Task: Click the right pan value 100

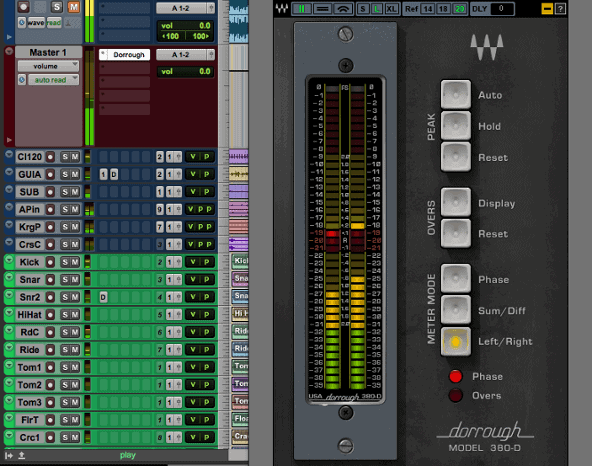Action: tap(200, 36)
